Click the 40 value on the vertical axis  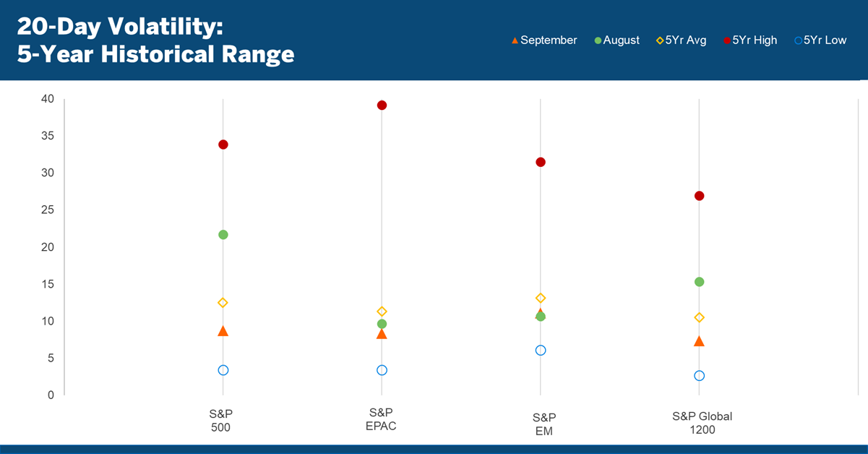tap(48, 98)
